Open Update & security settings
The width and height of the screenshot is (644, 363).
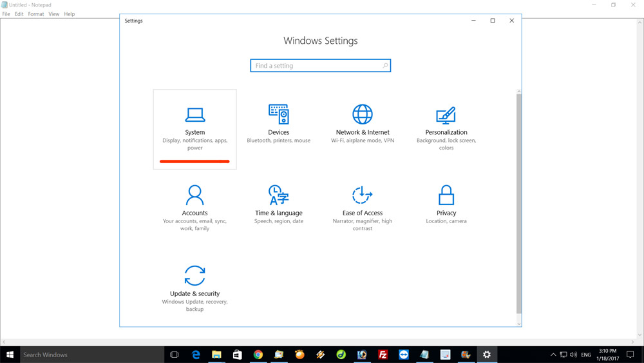pyautogui.click(x=194, y=289)
